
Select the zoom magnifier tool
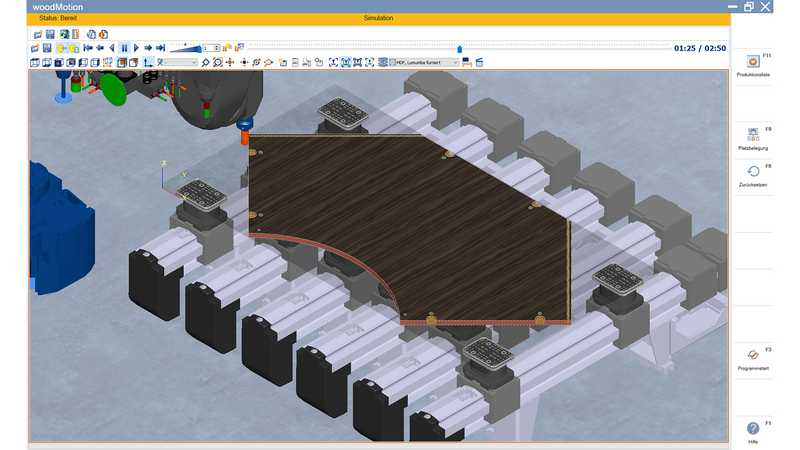click(205, 62)
